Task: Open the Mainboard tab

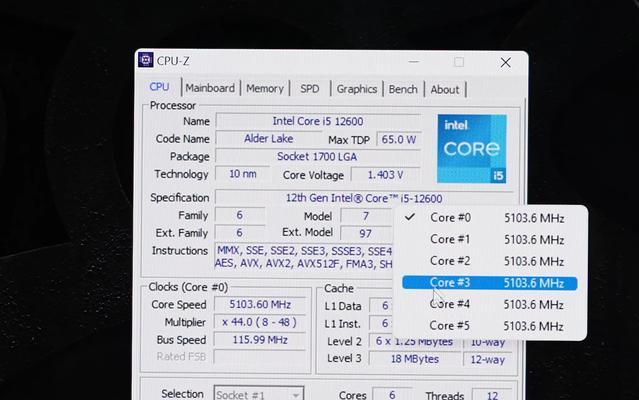Action: (x=210, y=88)
